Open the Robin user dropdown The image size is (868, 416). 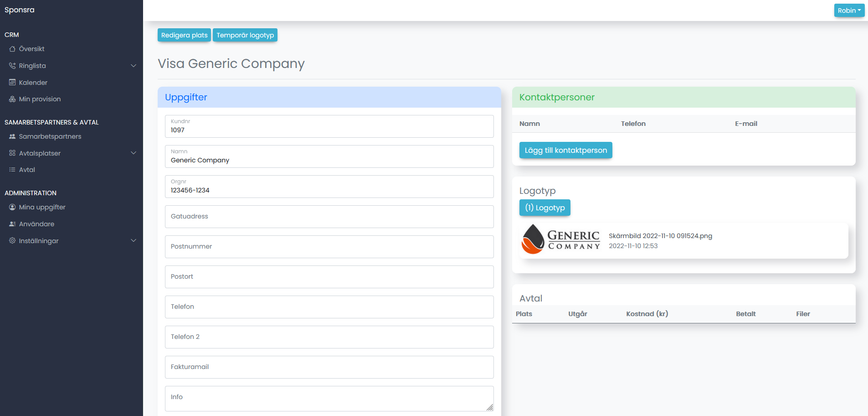click(849, 10)
